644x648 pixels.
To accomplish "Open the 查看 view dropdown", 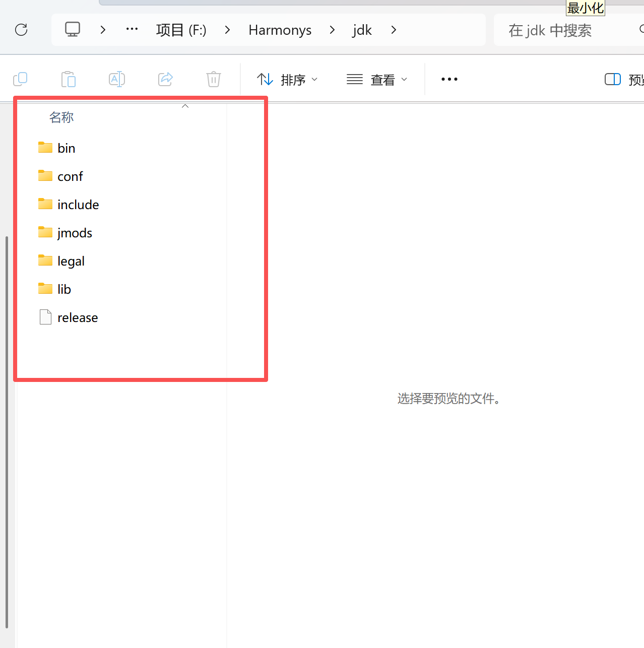I will click(377, 79).
